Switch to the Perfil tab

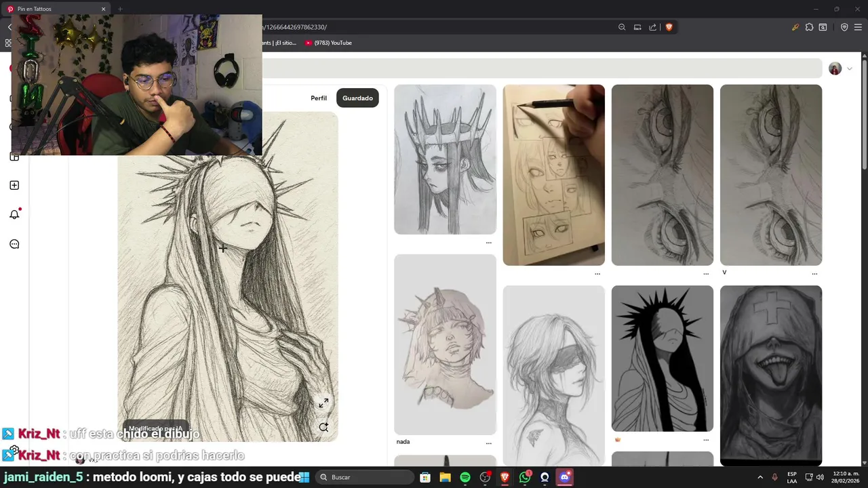(319, 98)
